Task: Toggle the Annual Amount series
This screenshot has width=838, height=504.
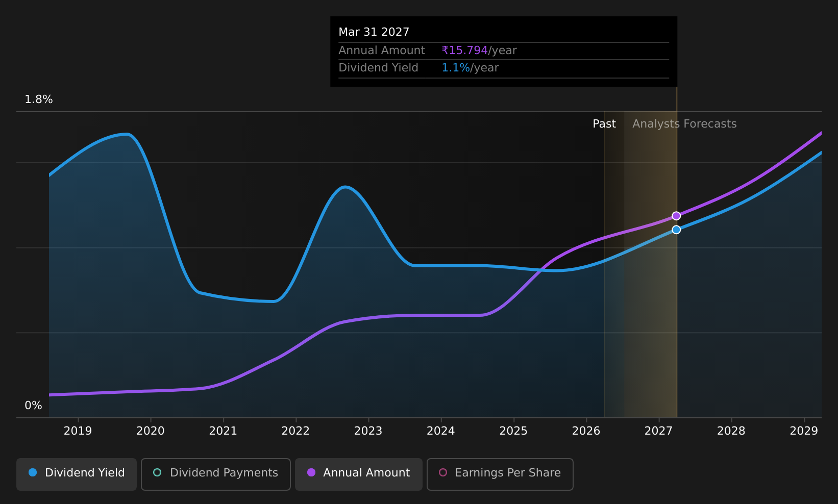Action: [x=359, y=474]
